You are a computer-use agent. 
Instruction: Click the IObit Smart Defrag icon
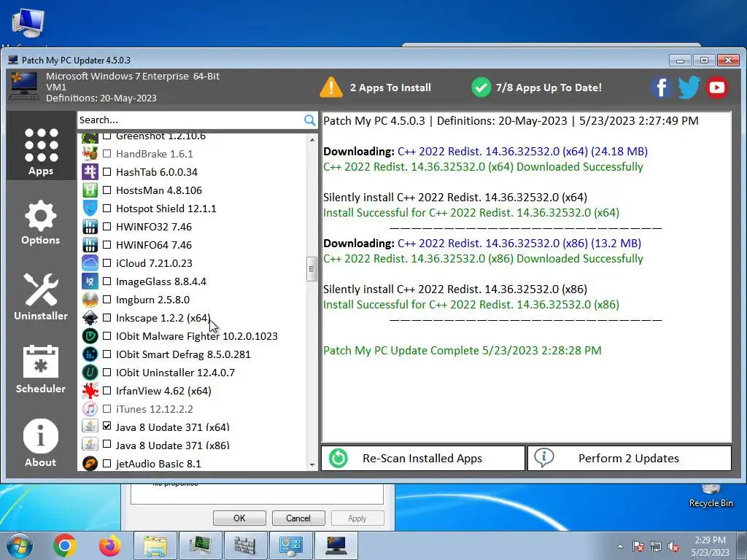[90, 354]
